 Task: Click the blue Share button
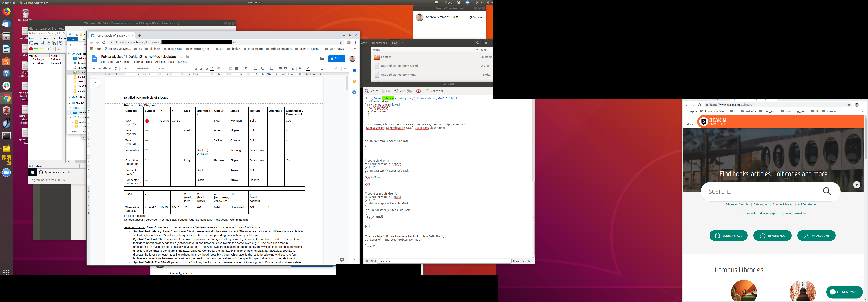[337, 59]
